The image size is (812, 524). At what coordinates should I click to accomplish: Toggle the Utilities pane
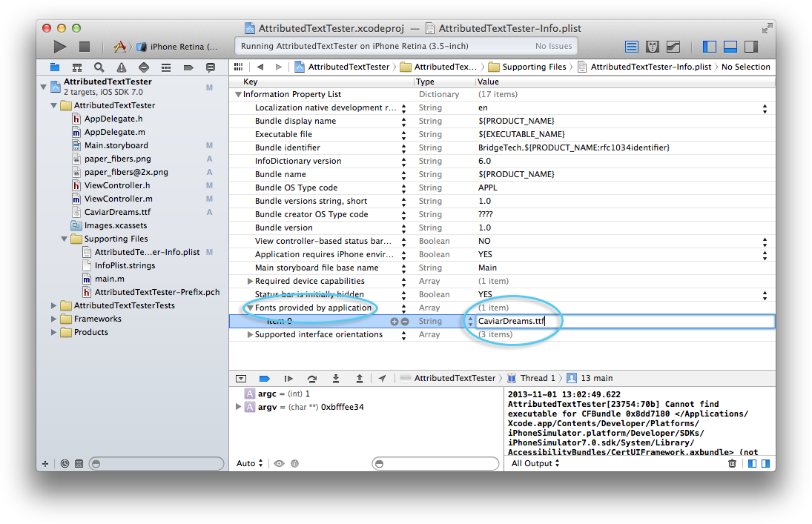point(751,47)
